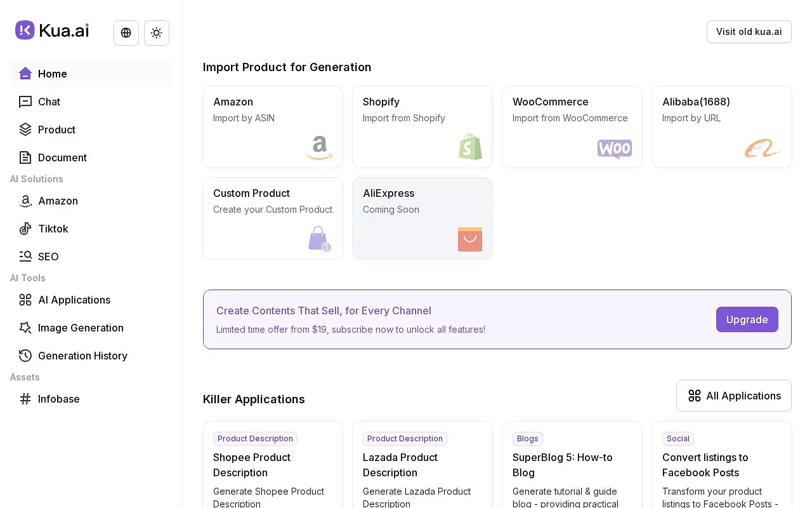Click the Product layers icon
The image size is (812, 508).
click(x=25, y=130)
